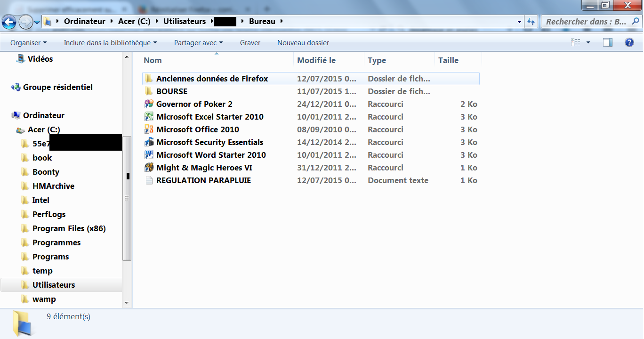This screenshot has height=339, width=644.
Task: Click the Type column header
Action: click(399, 60)
